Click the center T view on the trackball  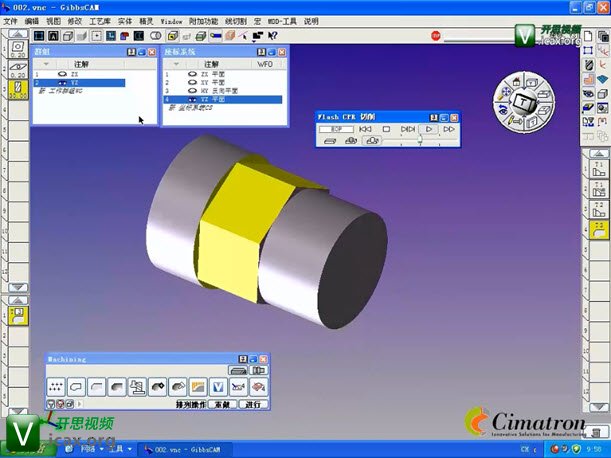(523, 103)
